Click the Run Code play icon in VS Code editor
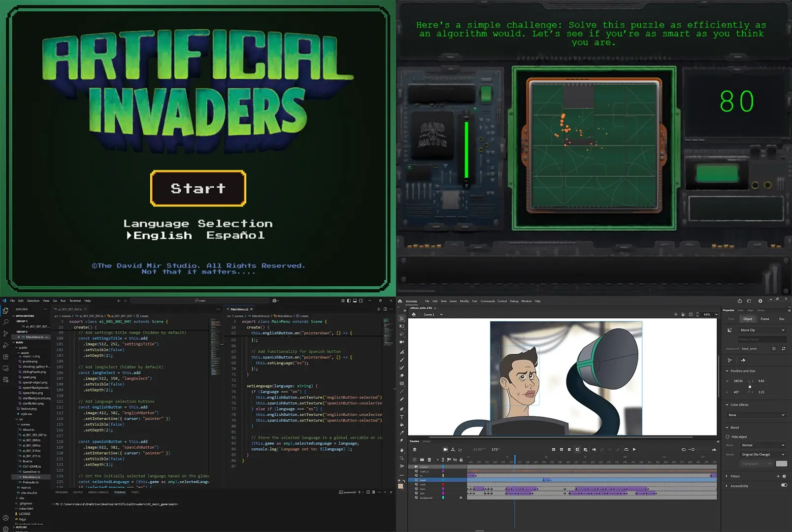Viewport: 792px width, 532px height. click(x=379, y=309)
